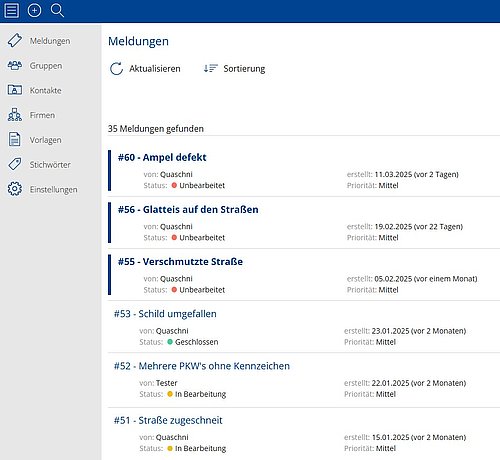Click the Einstellungen sidebar label
This screenshot has width=500, height=460.
pos(53,190)
